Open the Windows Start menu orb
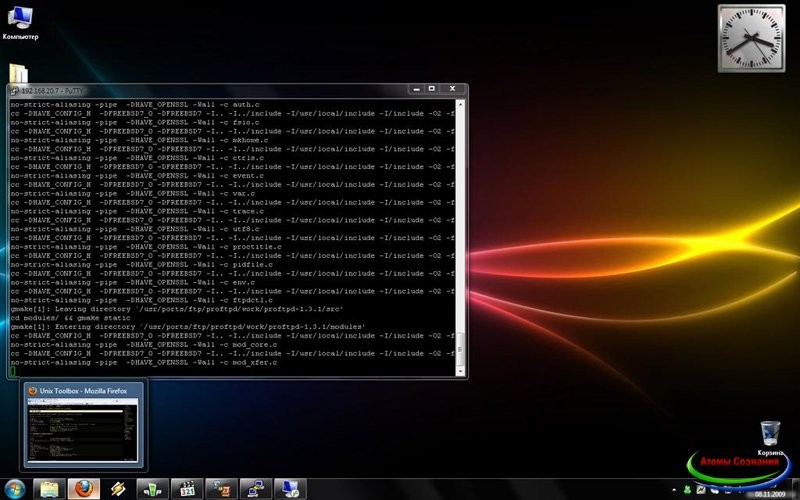Image resolution: width=800 pixels, height=500 pixels. point(13,489)
